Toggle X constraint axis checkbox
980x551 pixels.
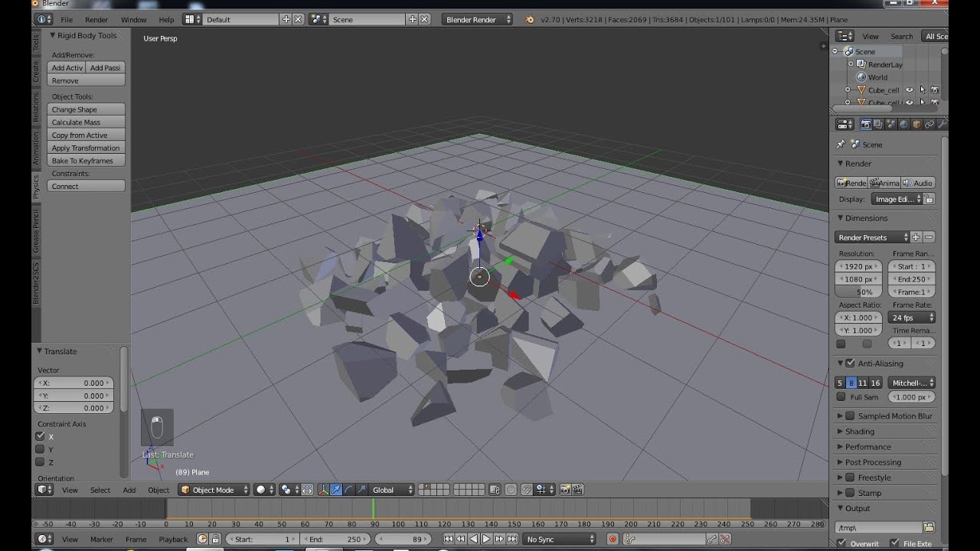click(40, 436)
